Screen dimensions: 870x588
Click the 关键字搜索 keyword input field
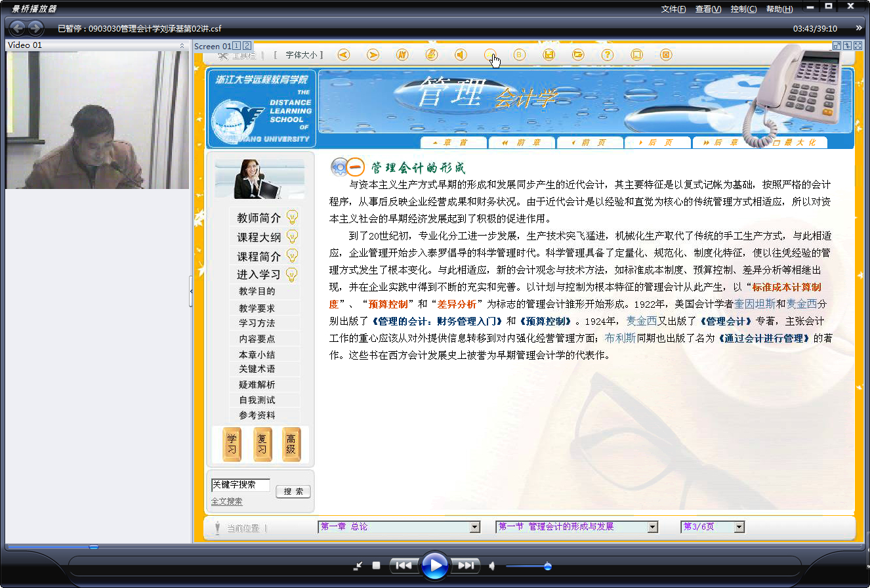240,485
